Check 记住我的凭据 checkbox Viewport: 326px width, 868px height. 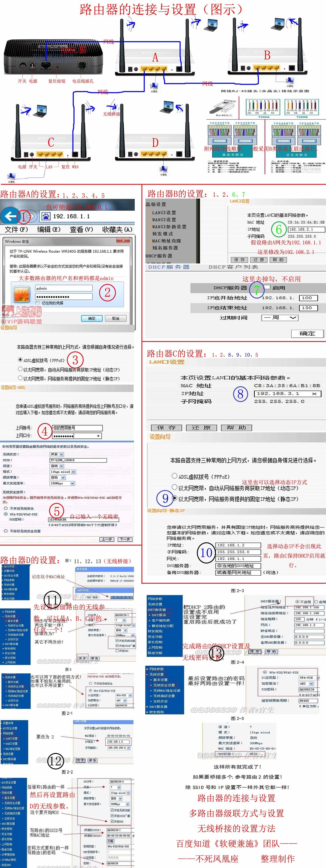(37, 303)
